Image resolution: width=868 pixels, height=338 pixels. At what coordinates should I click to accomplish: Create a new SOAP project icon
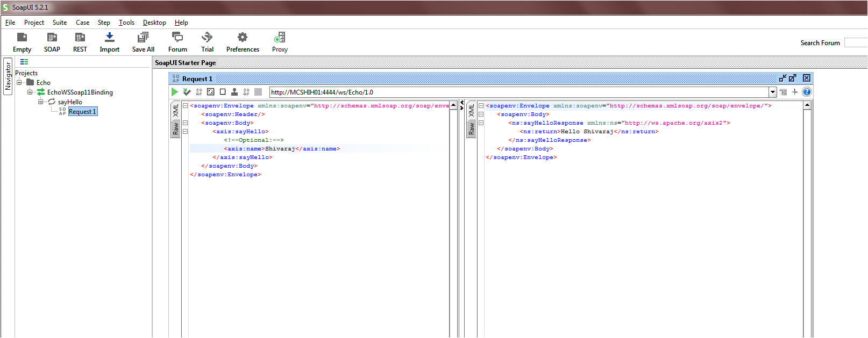point(52,42)
